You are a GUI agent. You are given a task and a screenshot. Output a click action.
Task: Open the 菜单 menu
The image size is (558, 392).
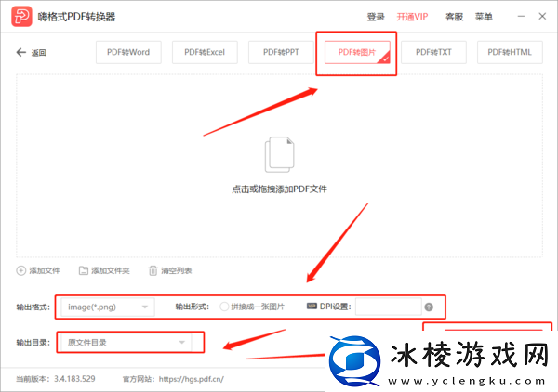[x=484, y=17]
